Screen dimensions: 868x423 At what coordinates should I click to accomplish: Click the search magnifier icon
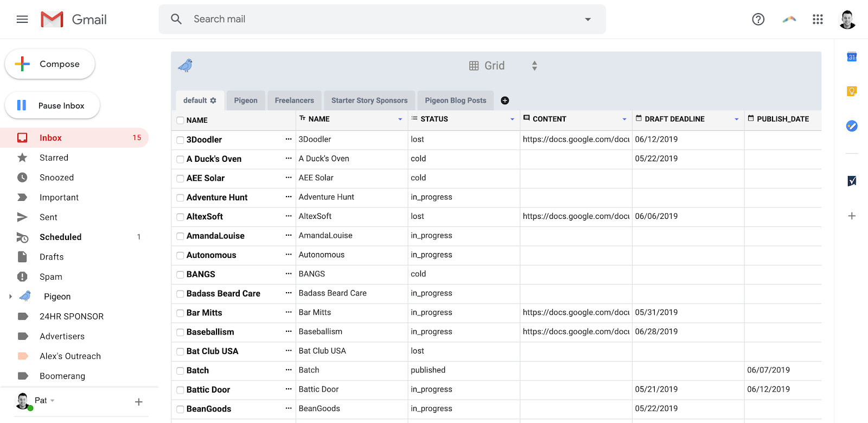(x=176, y=19)
